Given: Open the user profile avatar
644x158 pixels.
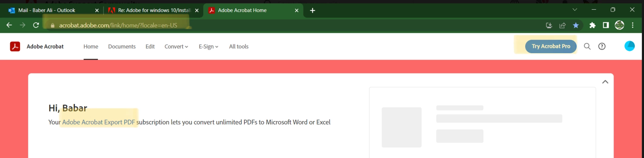Looking at the screenshot, I should click(x=630, y=46).
